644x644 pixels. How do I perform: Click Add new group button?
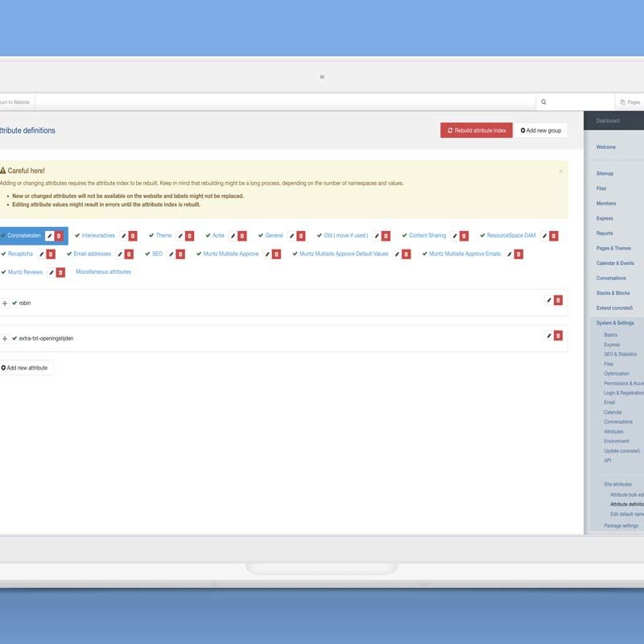tap(541, 130)
